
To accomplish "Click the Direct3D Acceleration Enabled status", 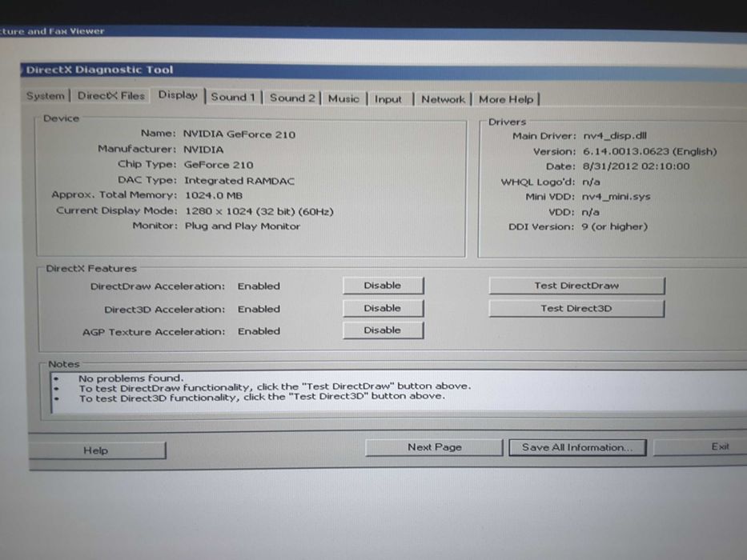I will coord(259,309).
